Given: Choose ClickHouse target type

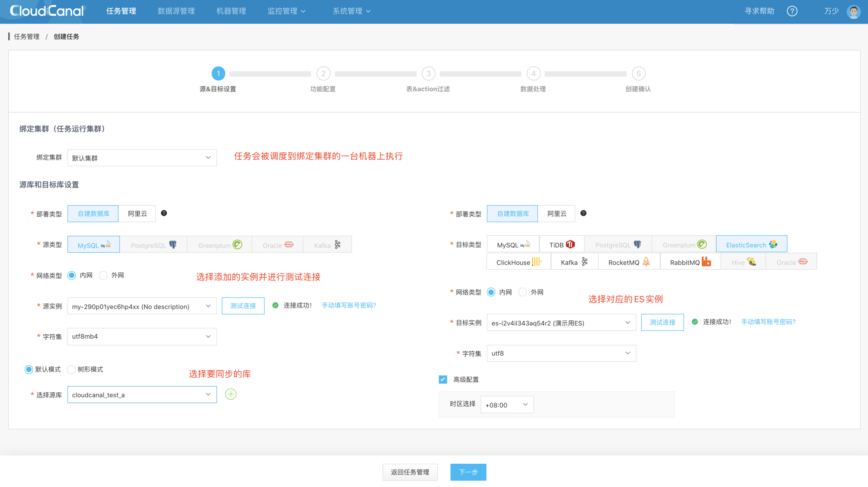Looking at the screenshot, I should (x=518, y=262).
